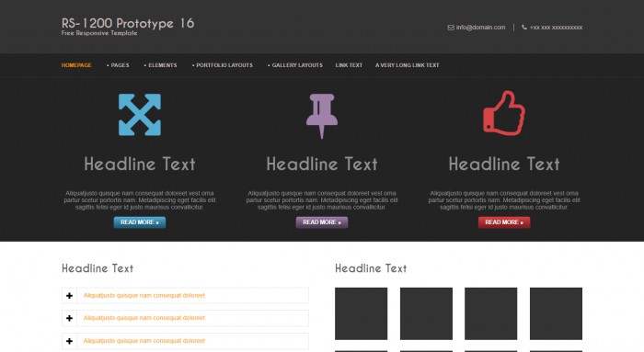Open the Pages dropdown menu
The height and width of the screenshot is (352, 644).
(x=118, y=65)
